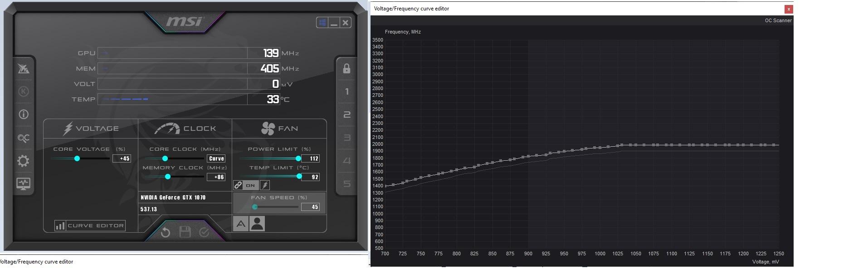Select profile slot 2
This screenshot has height=268, width=868.
pos(346,115)
